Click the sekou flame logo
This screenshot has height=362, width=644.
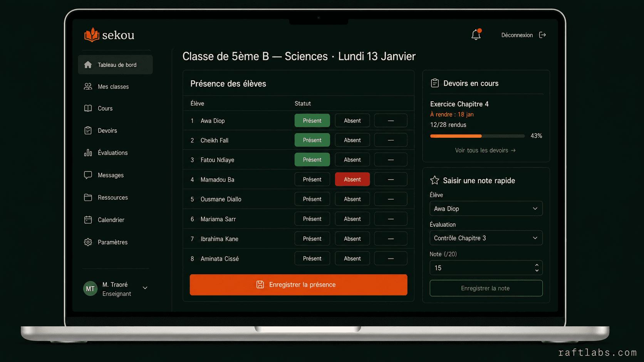point(92,35)
